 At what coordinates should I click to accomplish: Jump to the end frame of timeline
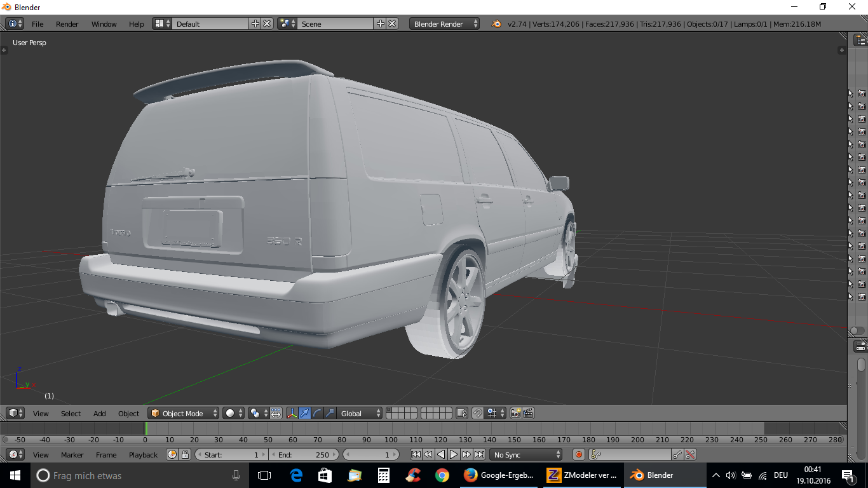tap(480, 454)
